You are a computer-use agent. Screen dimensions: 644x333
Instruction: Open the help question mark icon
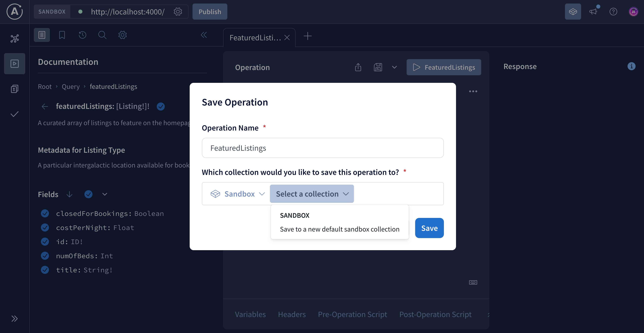613,11
